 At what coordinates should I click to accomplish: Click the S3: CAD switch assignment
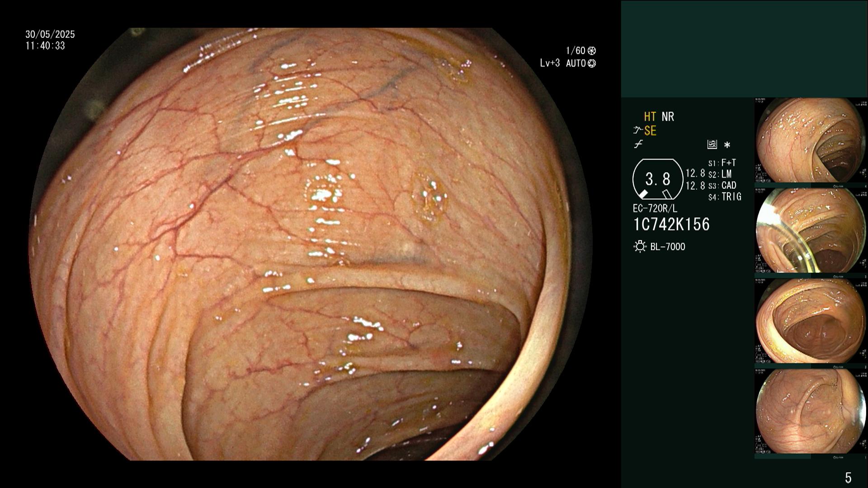click(722, 186)
